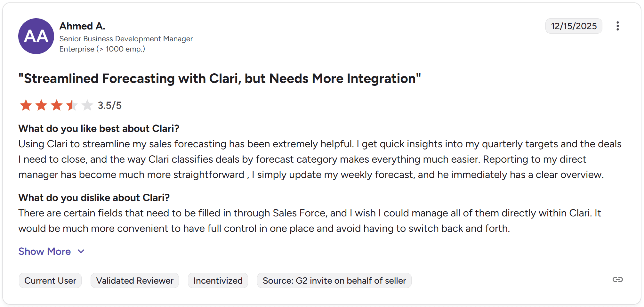Click the second rating star

pyautogui.click(x=41, y=105)
